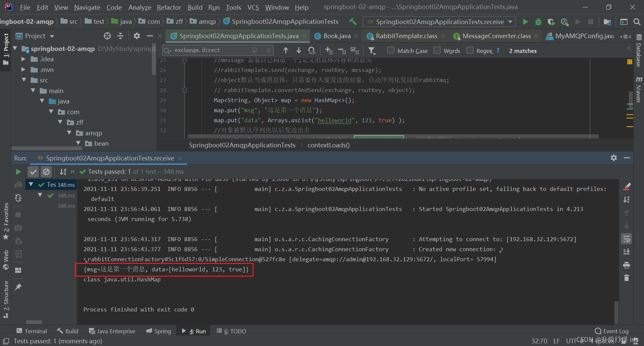Go to previous search occurrence arrow

[x=285, y=50]
